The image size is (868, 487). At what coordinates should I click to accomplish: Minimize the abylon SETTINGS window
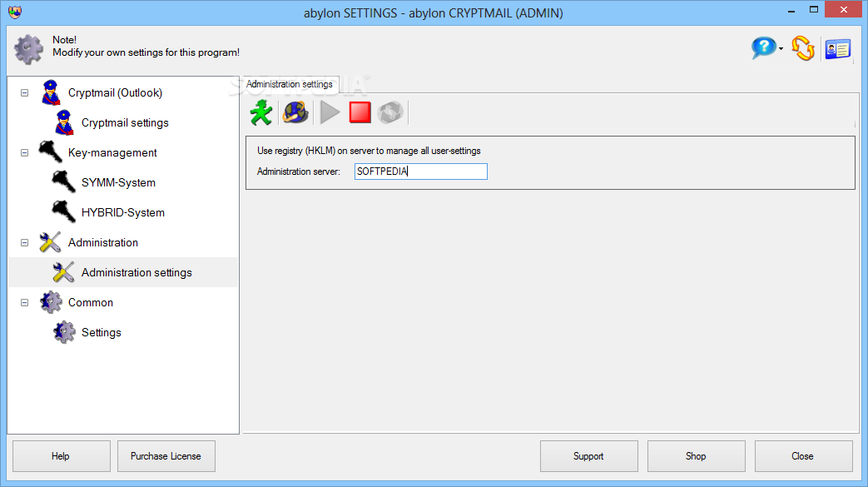pyautogui.click(x=791, y=10)
